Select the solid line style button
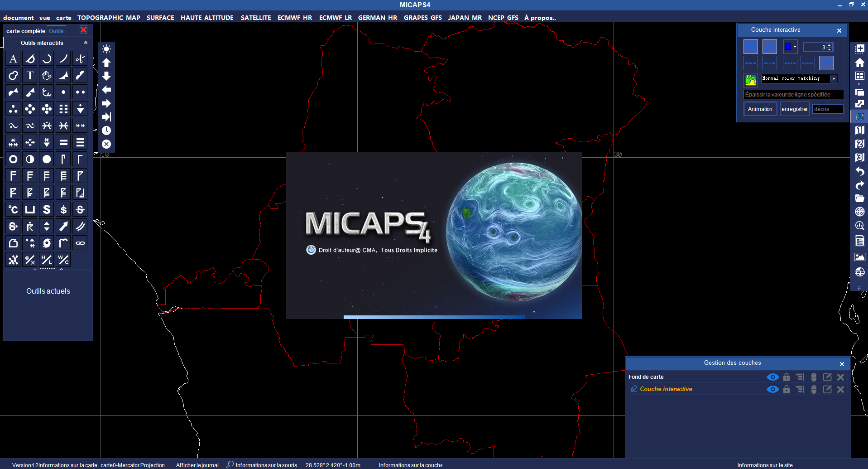 point(826,63)
